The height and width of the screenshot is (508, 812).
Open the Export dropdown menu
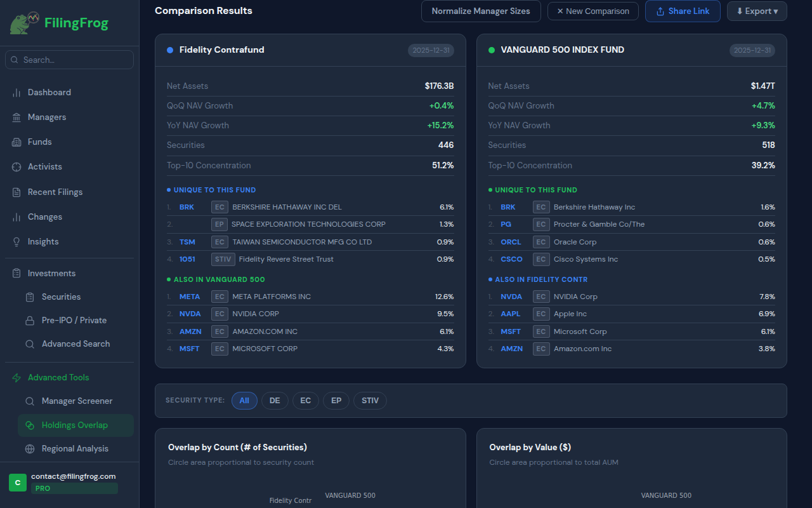tap(757, 11)
